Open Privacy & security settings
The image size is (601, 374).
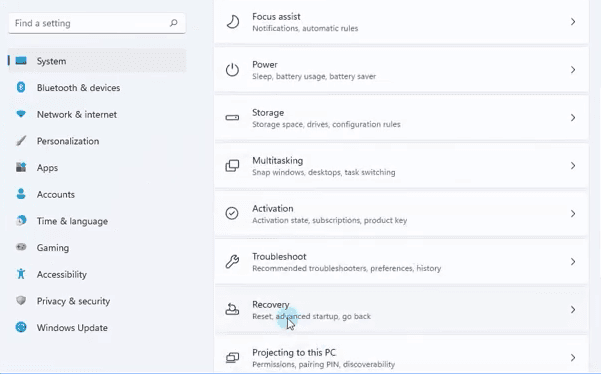[x=97, y=301]
